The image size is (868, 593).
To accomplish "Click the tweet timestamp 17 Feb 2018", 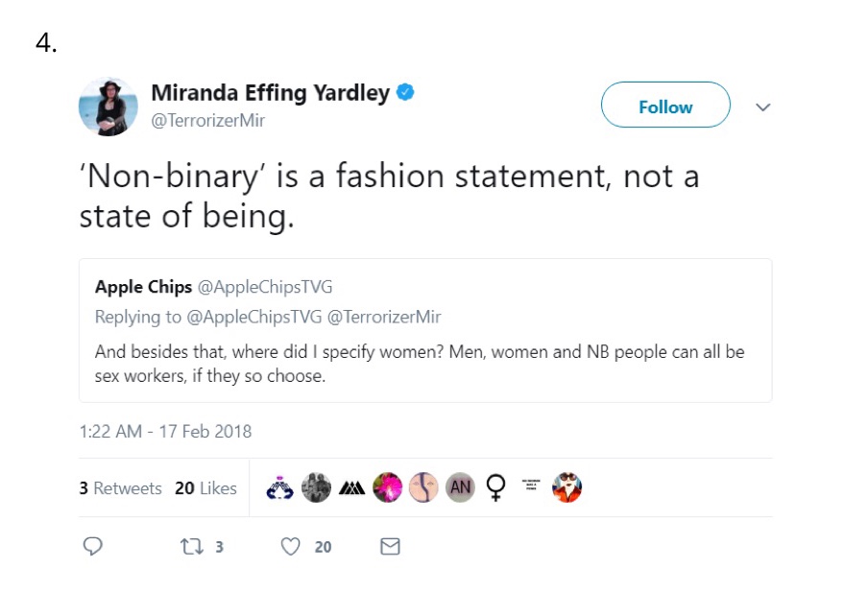I will point(165,431).
